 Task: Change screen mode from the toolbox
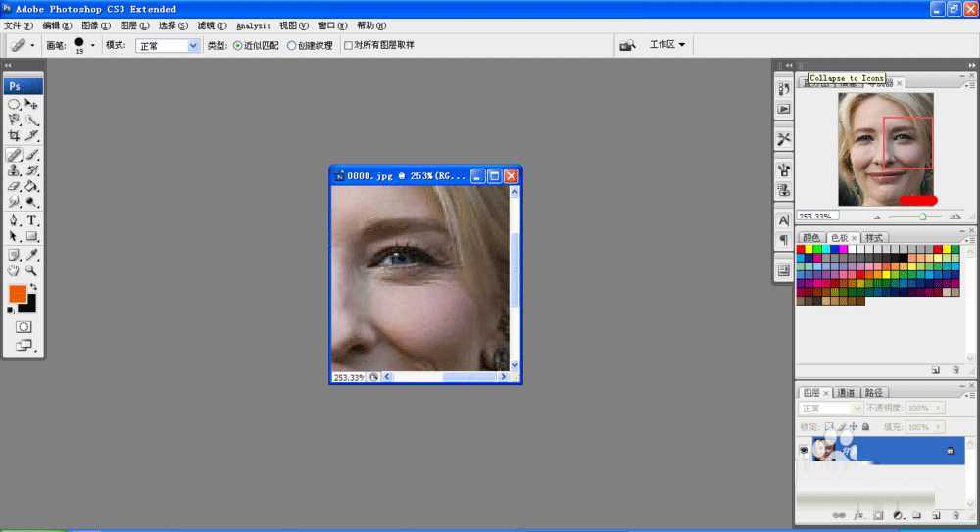point(24,345)
